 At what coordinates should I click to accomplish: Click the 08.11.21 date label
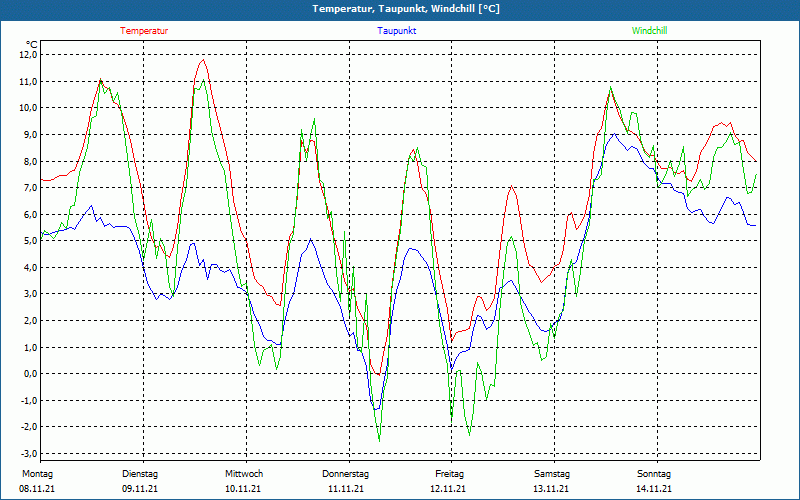coord(37,489)
